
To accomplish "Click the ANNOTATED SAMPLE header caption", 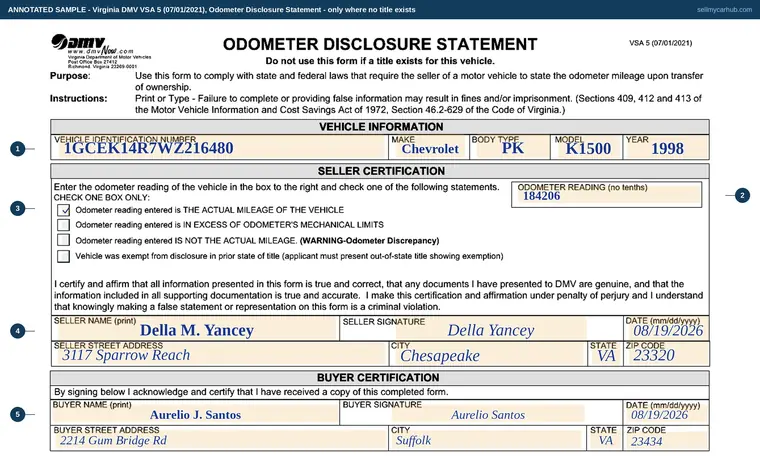I will click(211, 10).
